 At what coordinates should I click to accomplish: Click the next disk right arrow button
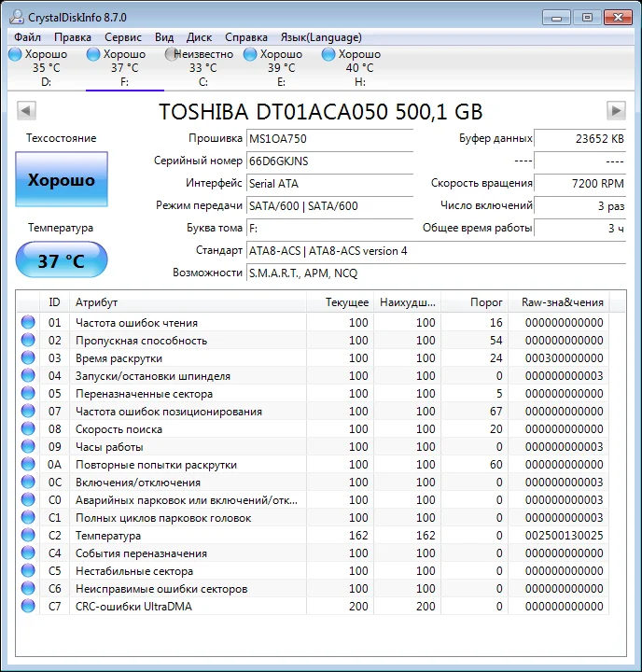coord(615,111)
